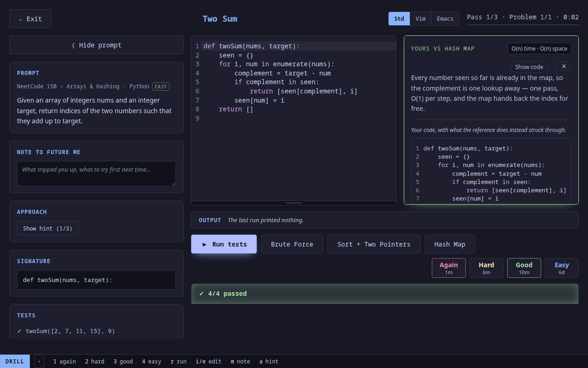Click the small apostrophe key button beside DRILL
This screenshot has width=588, height=368.
[x=39, y=361]
